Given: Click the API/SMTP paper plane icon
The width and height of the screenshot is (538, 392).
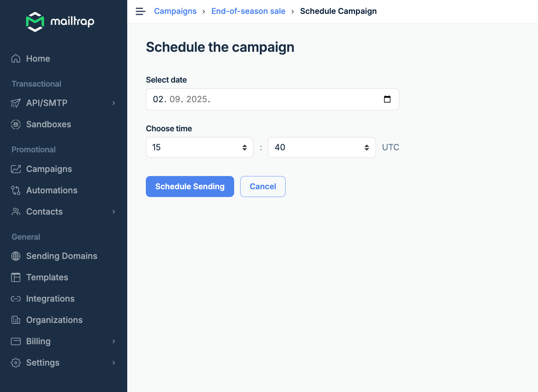Looking at the screenshot, I should 16,103.
